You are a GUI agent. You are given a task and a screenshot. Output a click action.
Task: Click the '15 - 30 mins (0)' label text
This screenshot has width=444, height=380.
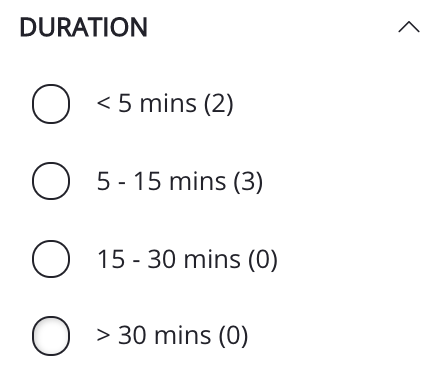click(187, 259)
